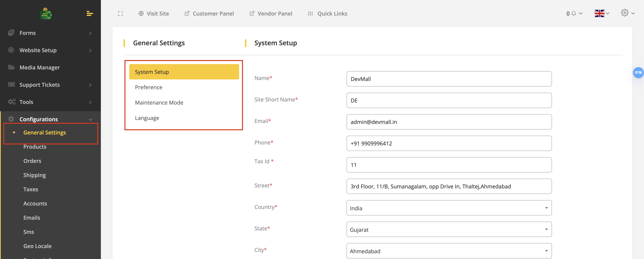
Task: Select the Language tab
Action: coord(184,118)
